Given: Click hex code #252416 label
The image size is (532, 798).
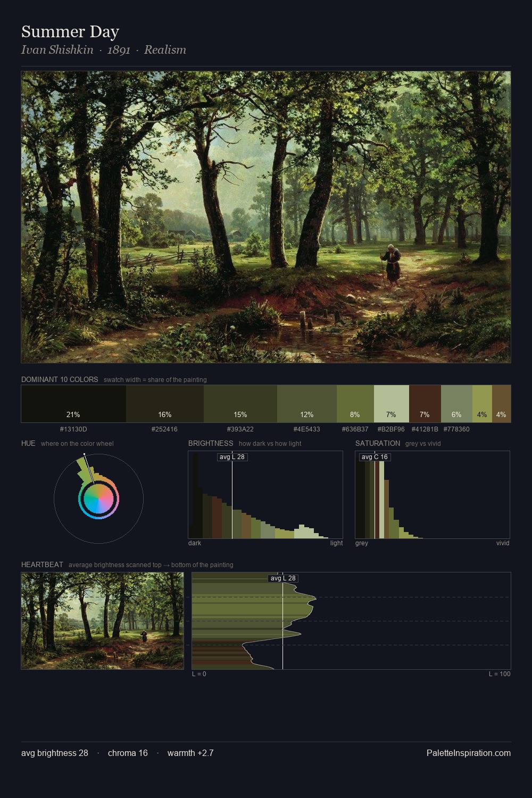Looking at the screenshot, I should pyautogui.click(x=164, y=429).
